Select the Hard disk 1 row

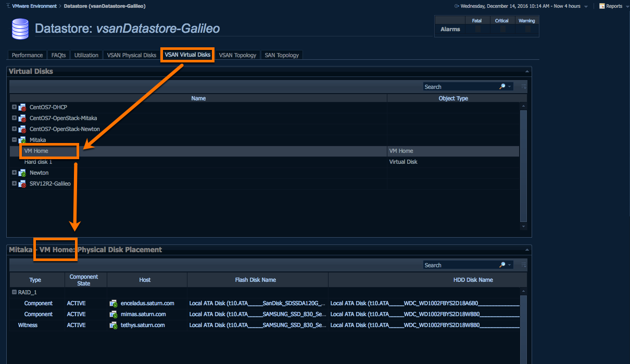click(x=264, y=162)
